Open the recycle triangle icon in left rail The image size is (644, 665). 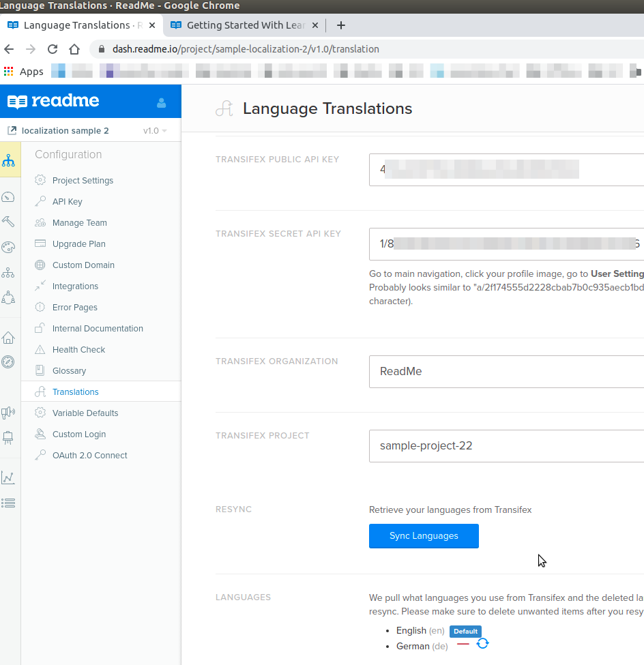pos(8,298)
